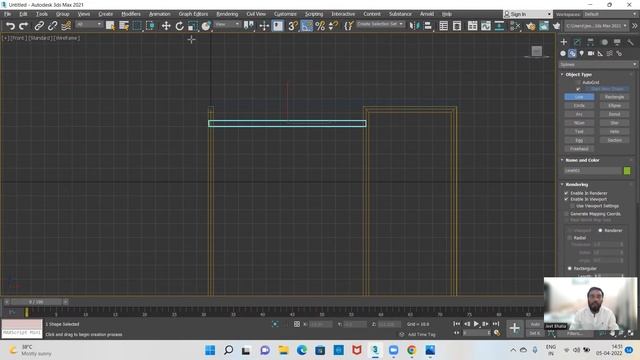Open the Curve Editor icon
This screenshot has height=360, width=640.
(x=486, y=26)
